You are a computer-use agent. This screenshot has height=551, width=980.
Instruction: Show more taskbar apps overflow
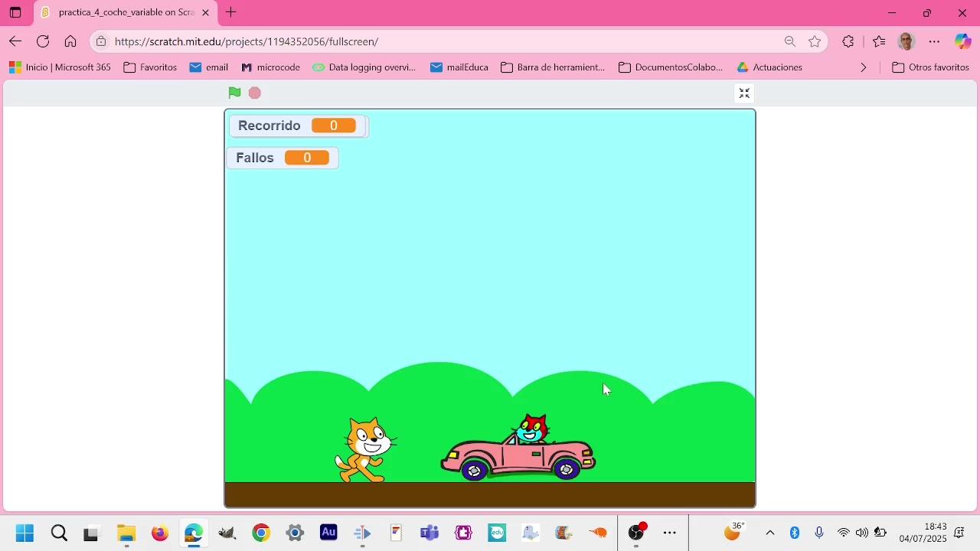pos(670,533)
